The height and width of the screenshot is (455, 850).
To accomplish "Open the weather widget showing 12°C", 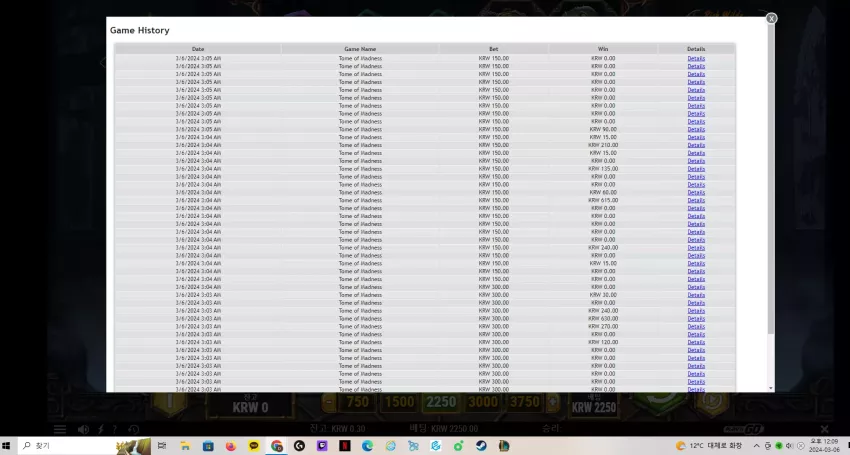I will click(x=709, y=446).
